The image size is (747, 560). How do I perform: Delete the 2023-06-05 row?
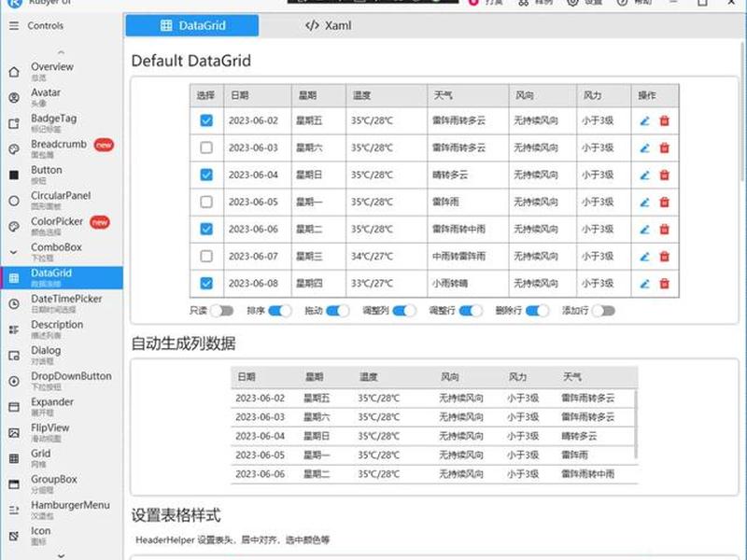click(x=664, y=203)
